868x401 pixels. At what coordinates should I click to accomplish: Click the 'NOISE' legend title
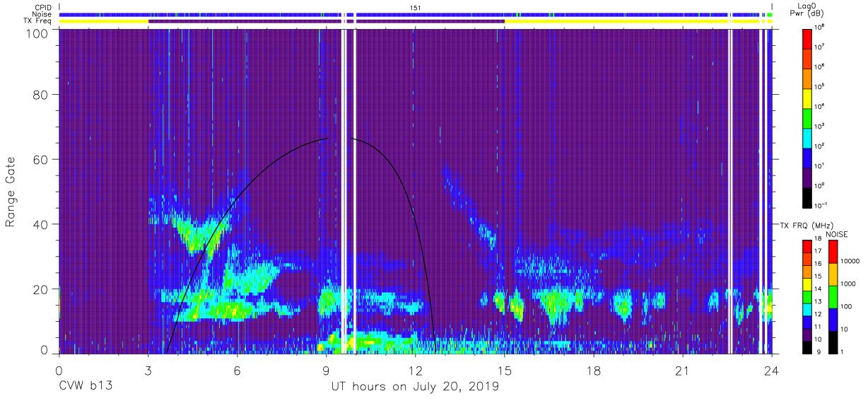(x=836, y=233)
